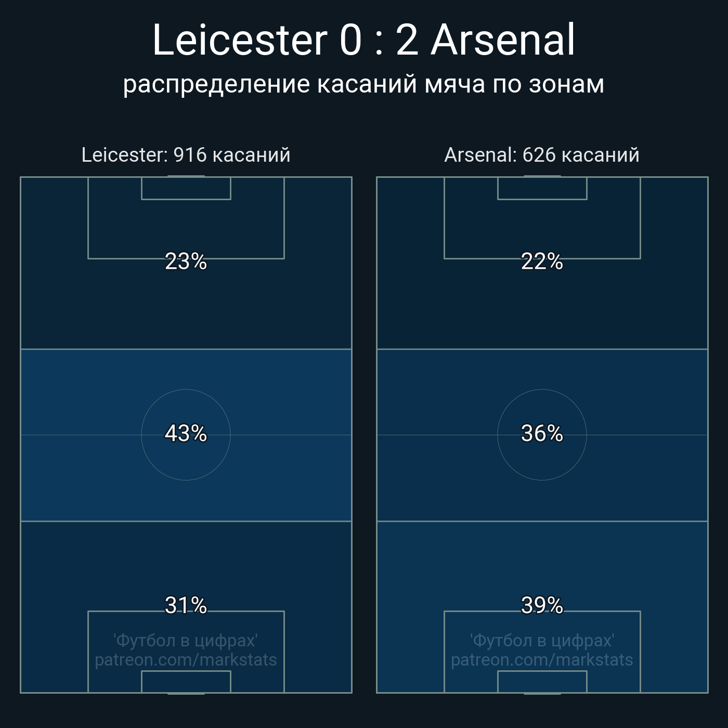Click the bottom six-yard box on Leicester pitch
The width and height of the screenshot is (728, 728).
click(186, 682)
